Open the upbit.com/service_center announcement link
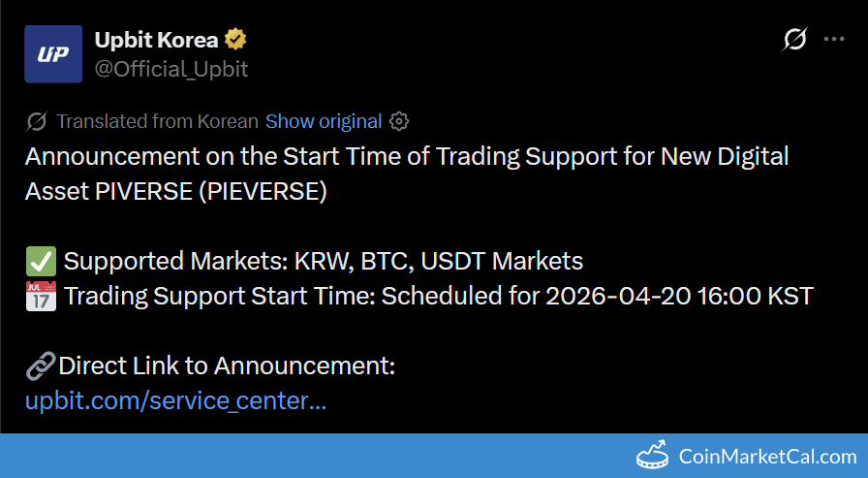This screenshot has width=868, height=478. (x=175, y=400)
